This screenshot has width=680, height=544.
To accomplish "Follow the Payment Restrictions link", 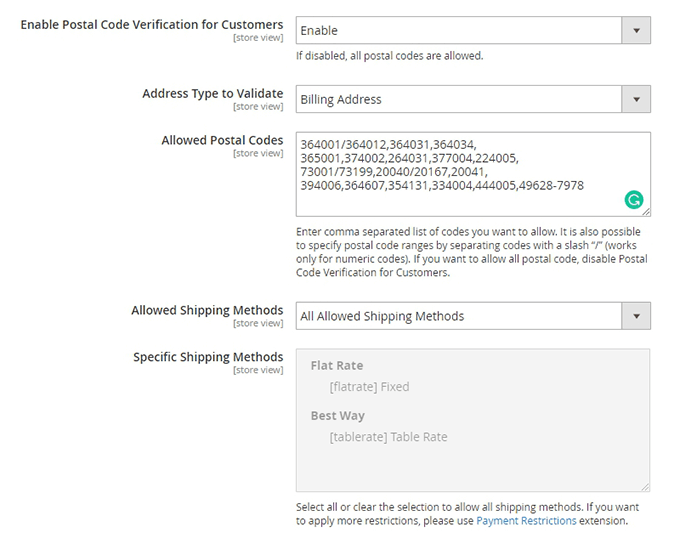I will pos(526,521).
